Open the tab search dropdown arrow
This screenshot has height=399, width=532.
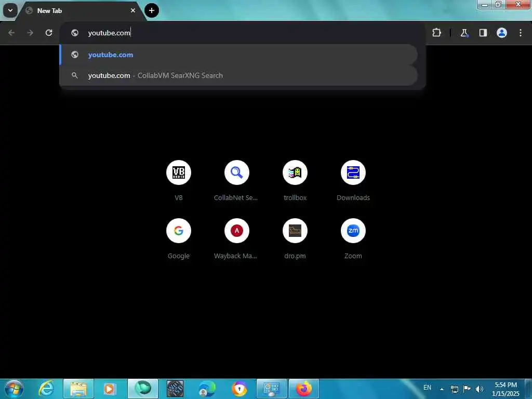tap(10, 10)
